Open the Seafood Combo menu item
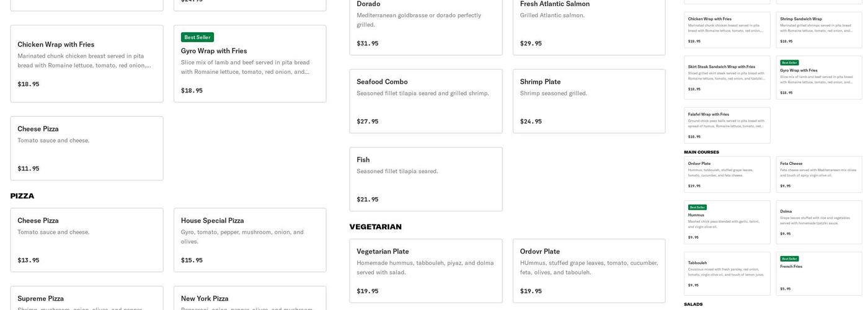 (425, 101)
